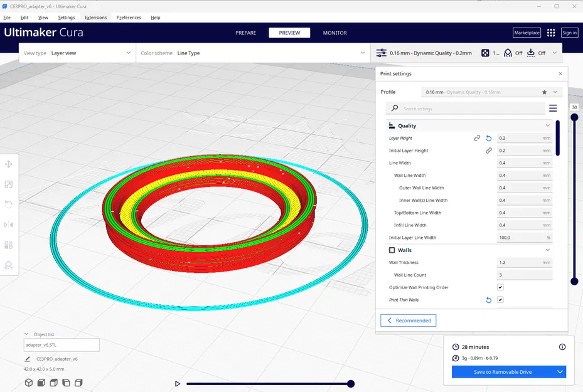Open settings visibility hamburger menu
The width and height of the screenshot is (583, 392).
coord(553,108)
